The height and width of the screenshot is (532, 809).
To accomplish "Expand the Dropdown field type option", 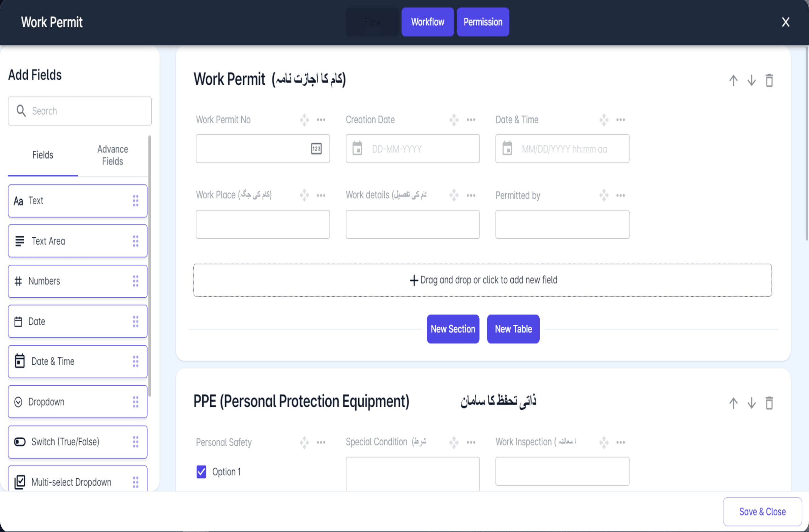I will coord(78,402).
